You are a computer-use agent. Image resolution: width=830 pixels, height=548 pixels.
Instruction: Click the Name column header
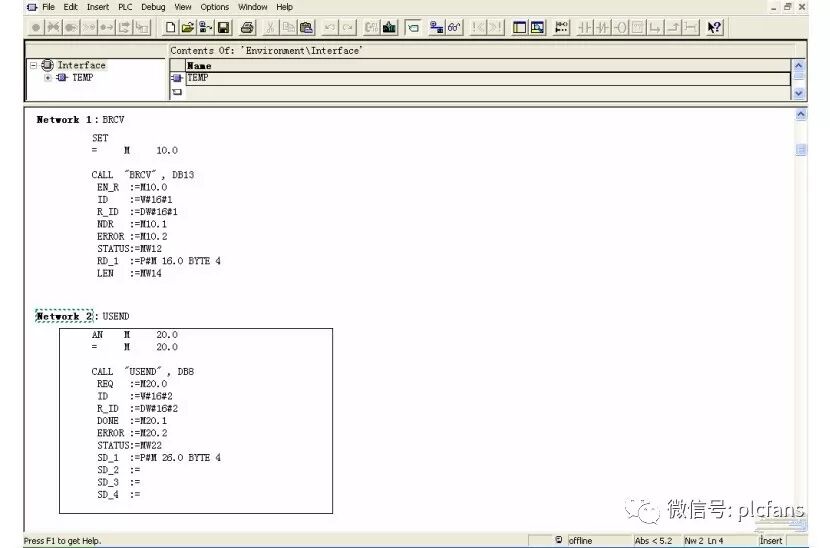coord(488,66)
